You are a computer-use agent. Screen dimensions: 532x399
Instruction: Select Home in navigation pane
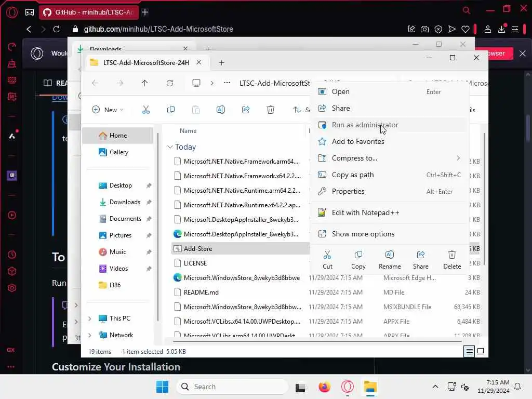pos(118,136)
